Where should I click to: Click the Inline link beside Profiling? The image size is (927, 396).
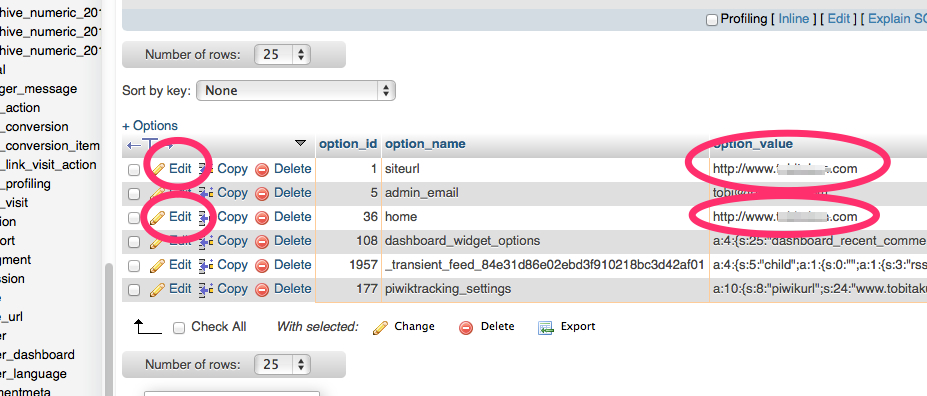(x=793, y=19)
